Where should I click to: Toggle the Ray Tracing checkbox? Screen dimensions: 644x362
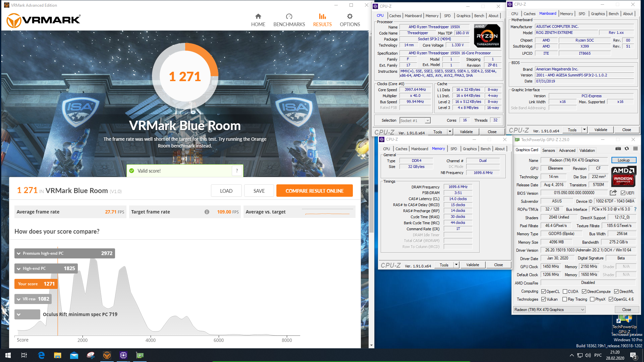click(565, 299)
